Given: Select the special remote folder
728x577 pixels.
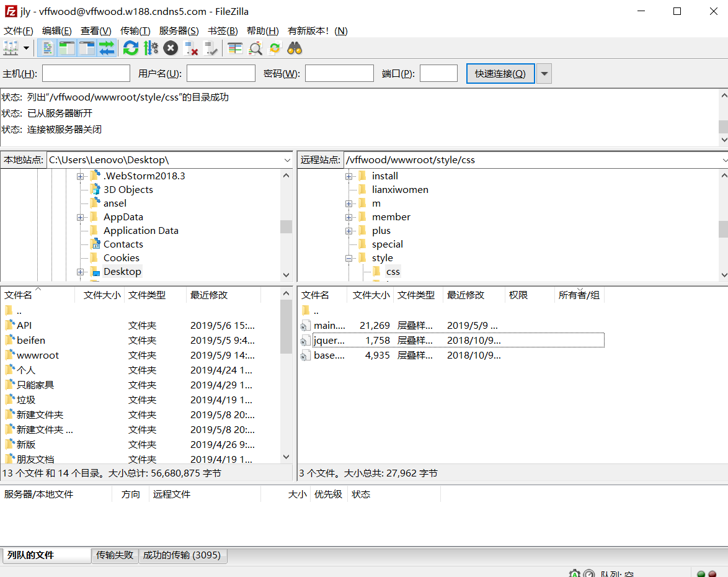Looking at the screenshot, I should (387, 244).
